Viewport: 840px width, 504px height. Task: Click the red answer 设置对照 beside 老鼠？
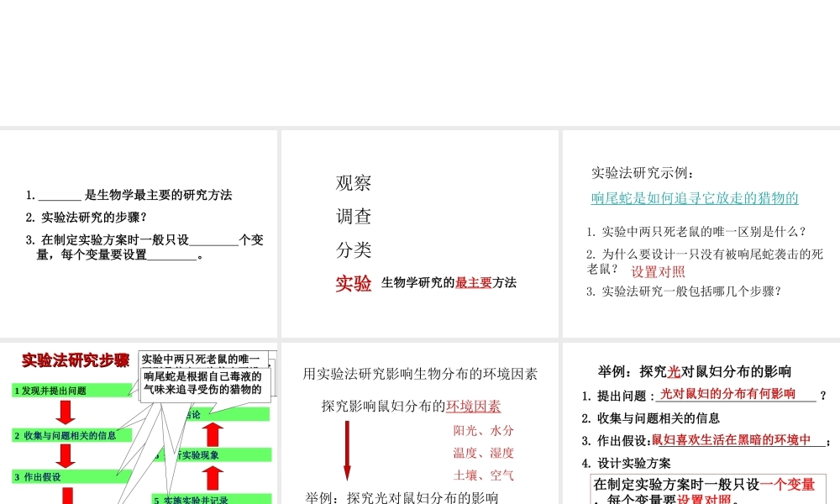click(x=658, y=271)
